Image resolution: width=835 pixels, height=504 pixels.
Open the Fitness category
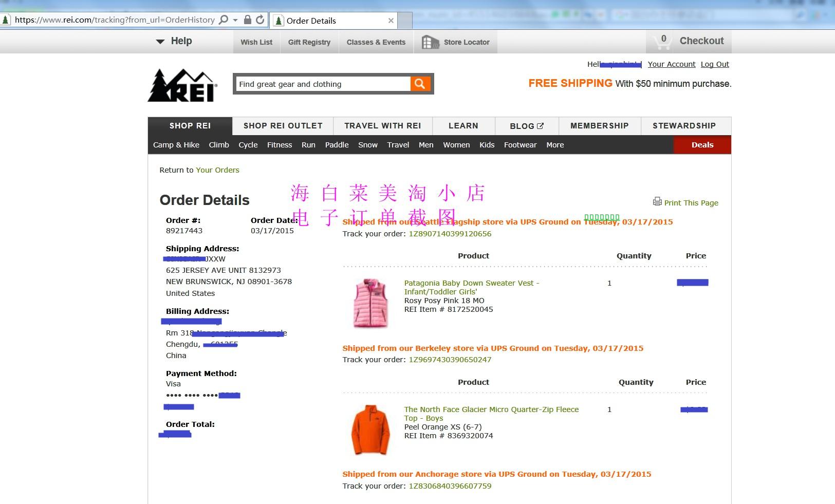[280, 145]
